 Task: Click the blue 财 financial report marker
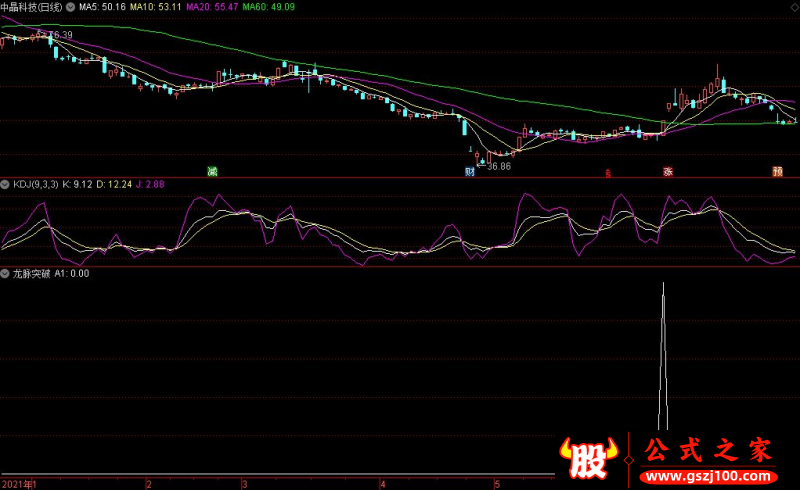[x=470, y=172]
